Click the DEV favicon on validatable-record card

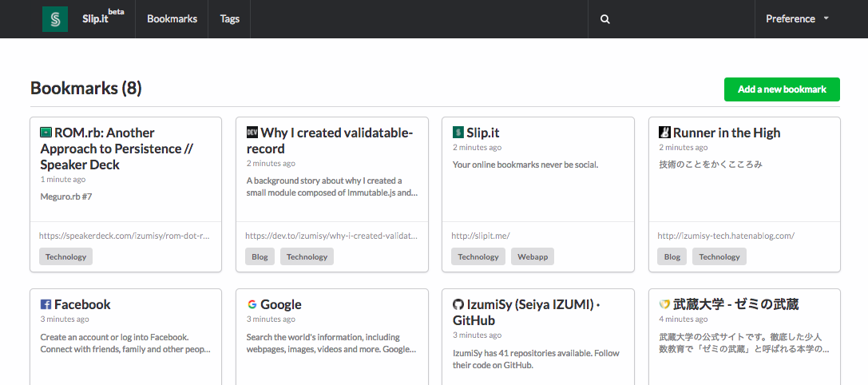(x=252, y=133)
